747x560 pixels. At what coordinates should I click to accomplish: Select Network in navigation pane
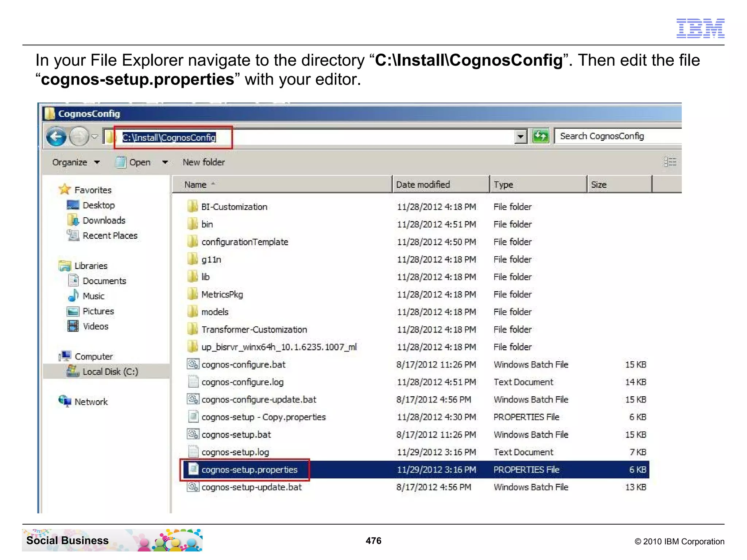click(x=91, y=402)
